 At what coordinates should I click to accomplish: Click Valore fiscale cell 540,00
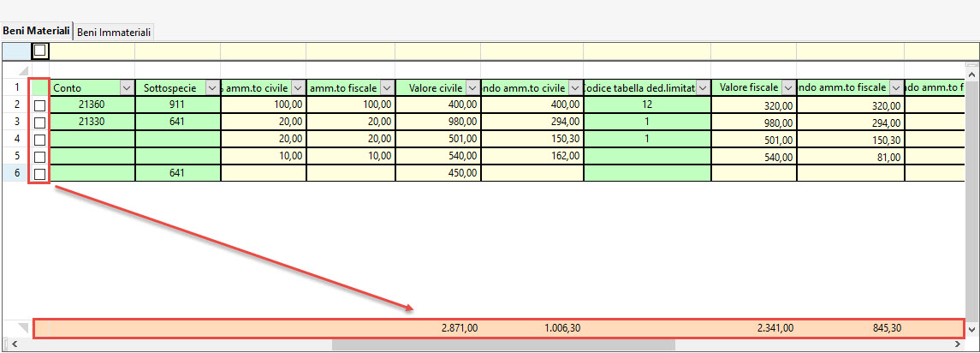click(x=754, y=157)
